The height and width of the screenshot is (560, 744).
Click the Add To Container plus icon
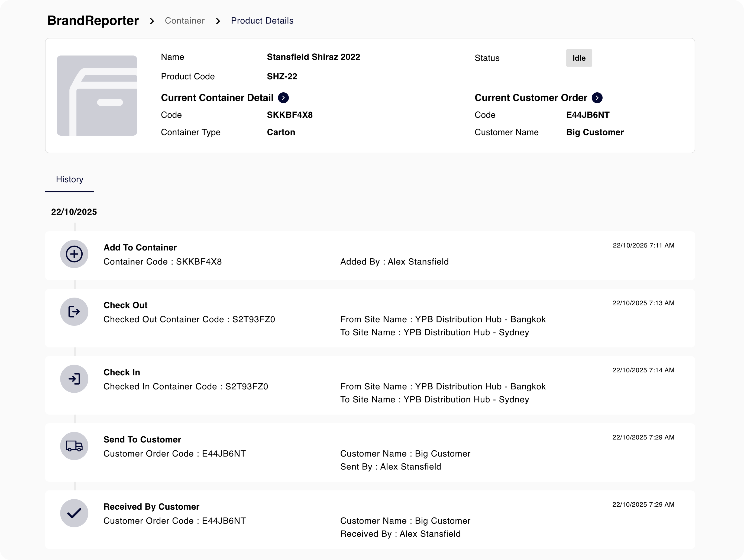click(74, 254)
